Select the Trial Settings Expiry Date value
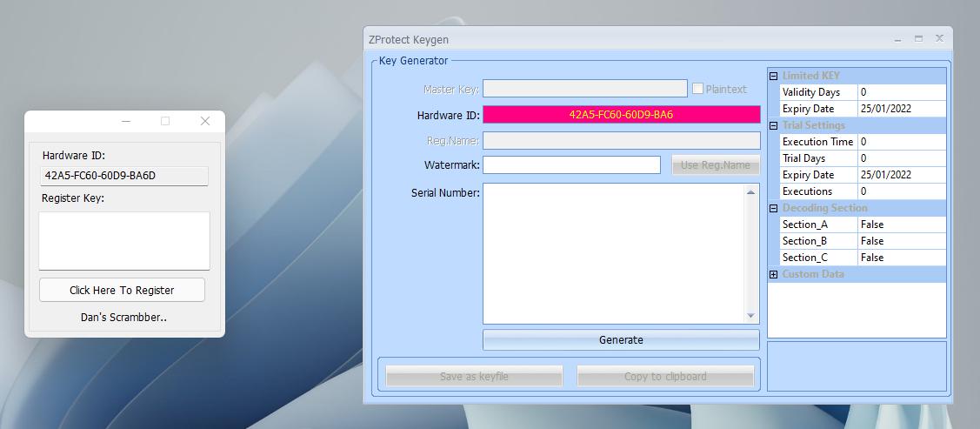Image resolution: width=980 pixels, height=429 pixels. (x=901, y=175)
